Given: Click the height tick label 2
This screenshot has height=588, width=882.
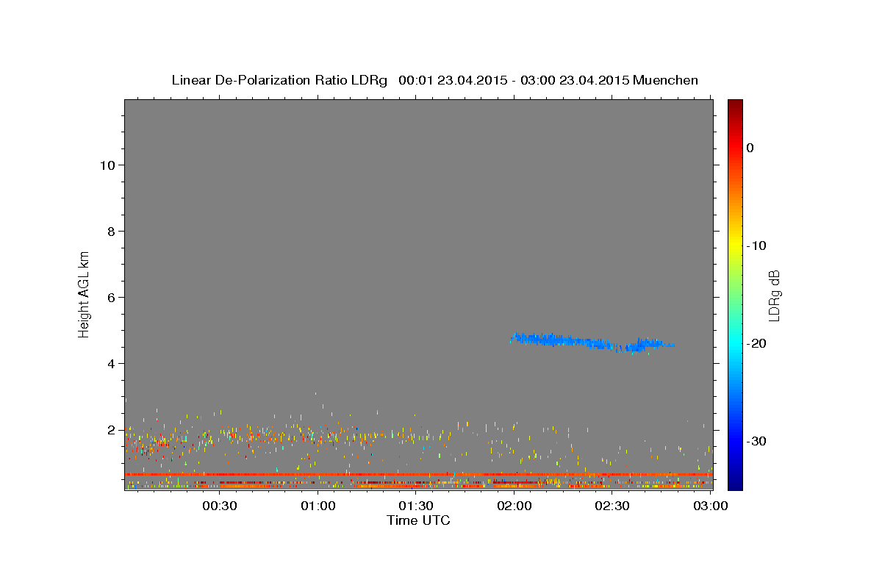Looking at the screenshot, I should click(x=110, y=430).
